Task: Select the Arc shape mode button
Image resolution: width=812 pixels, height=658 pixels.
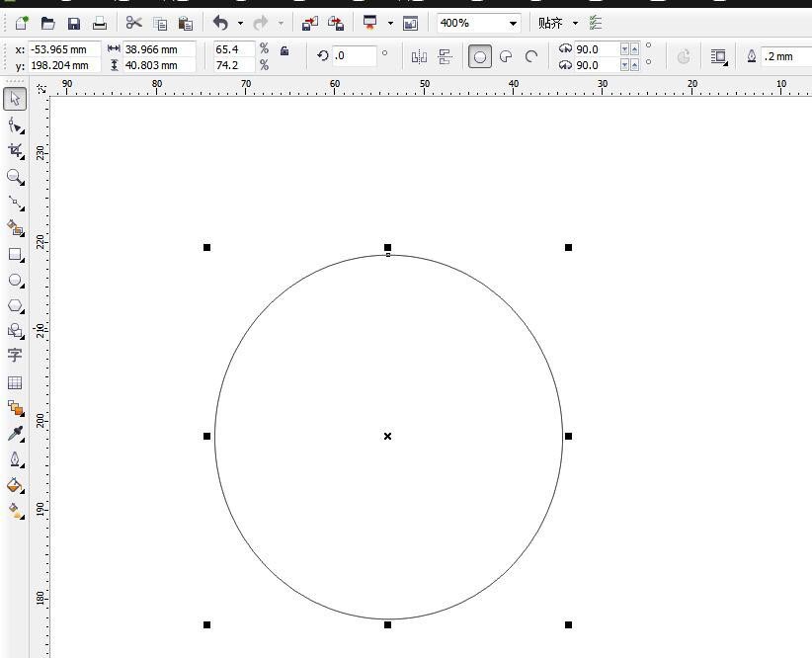Action: pyautogui.click(x=531, y=56)
